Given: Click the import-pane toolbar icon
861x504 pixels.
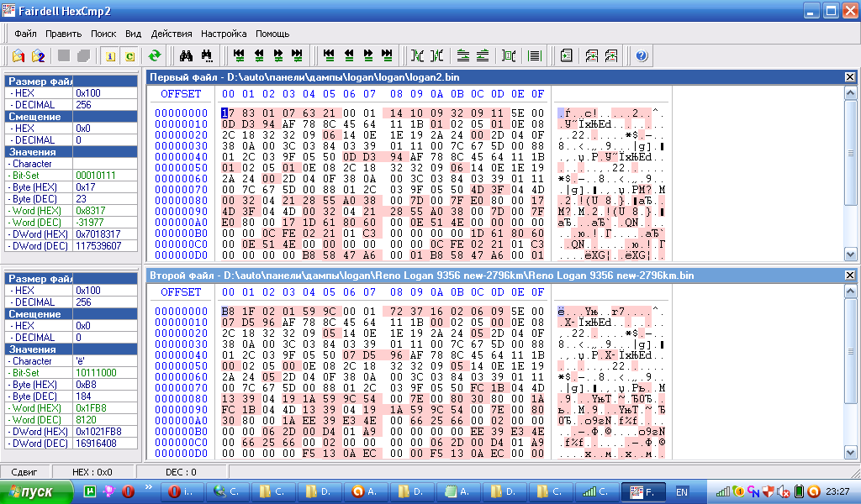Looking at the screenshot, I should (592, 56).
